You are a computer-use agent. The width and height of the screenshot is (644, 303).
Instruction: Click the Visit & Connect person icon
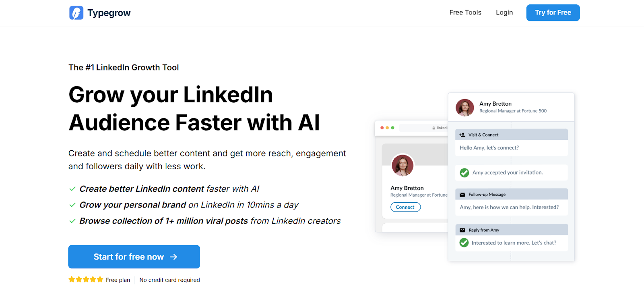pos(462,135)
